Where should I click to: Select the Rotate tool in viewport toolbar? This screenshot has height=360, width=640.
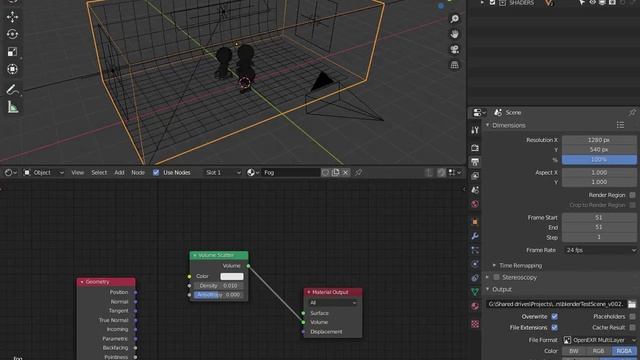click(12, 34)
